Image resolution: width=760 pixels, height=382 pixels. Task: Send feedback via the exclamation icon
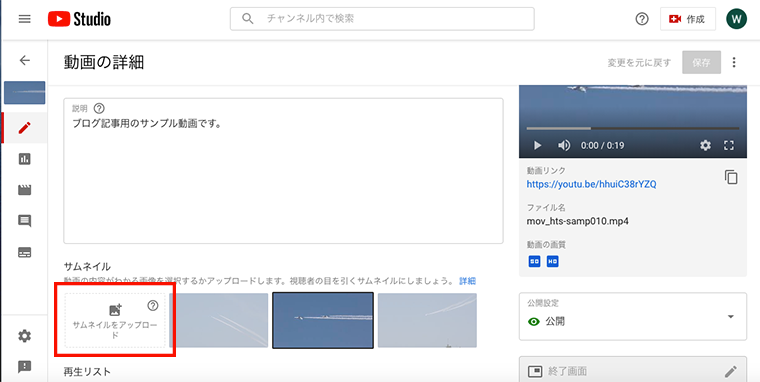pyautogui.click(x=25, y=366)
